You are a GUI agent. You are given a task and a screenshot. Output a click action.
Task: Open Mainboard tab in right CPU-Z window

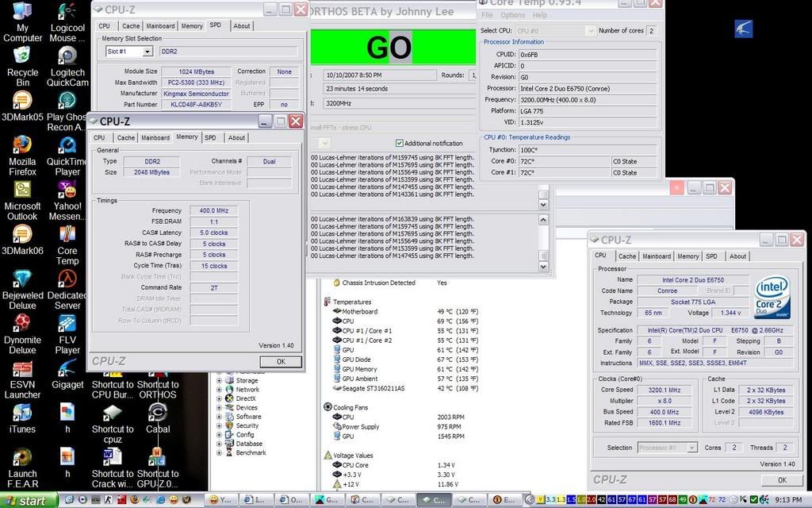[x=657, y=256]
